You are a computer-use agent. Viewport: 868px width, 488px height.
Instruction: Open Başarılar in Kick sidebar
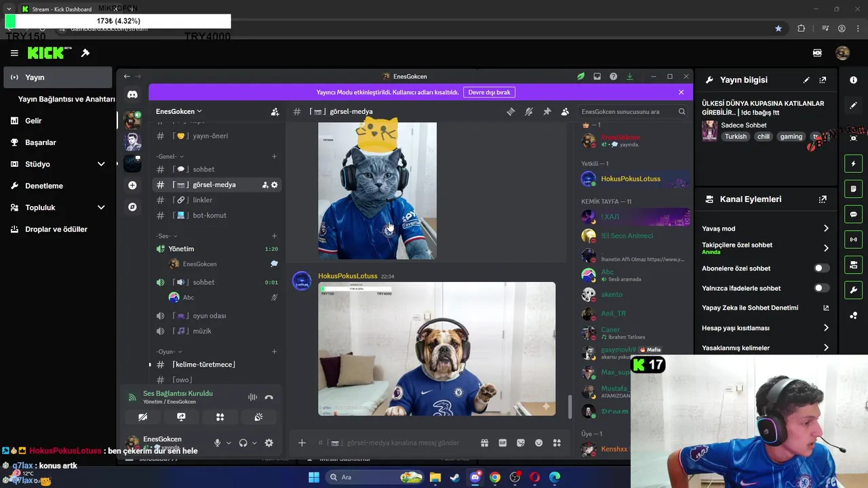coord(58,142)
